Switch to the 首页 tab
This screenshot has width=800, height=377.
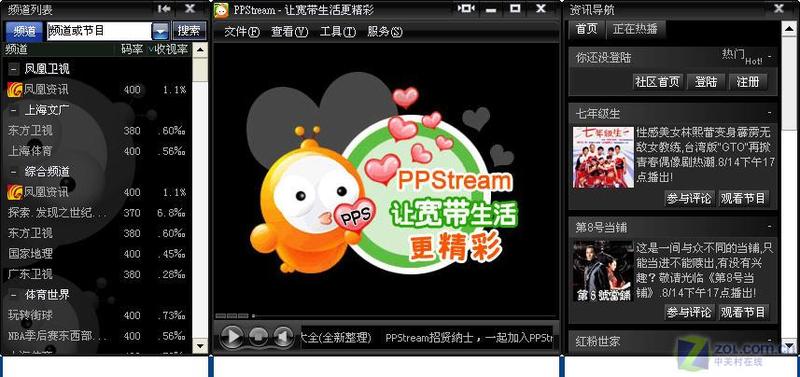(587, 29)
